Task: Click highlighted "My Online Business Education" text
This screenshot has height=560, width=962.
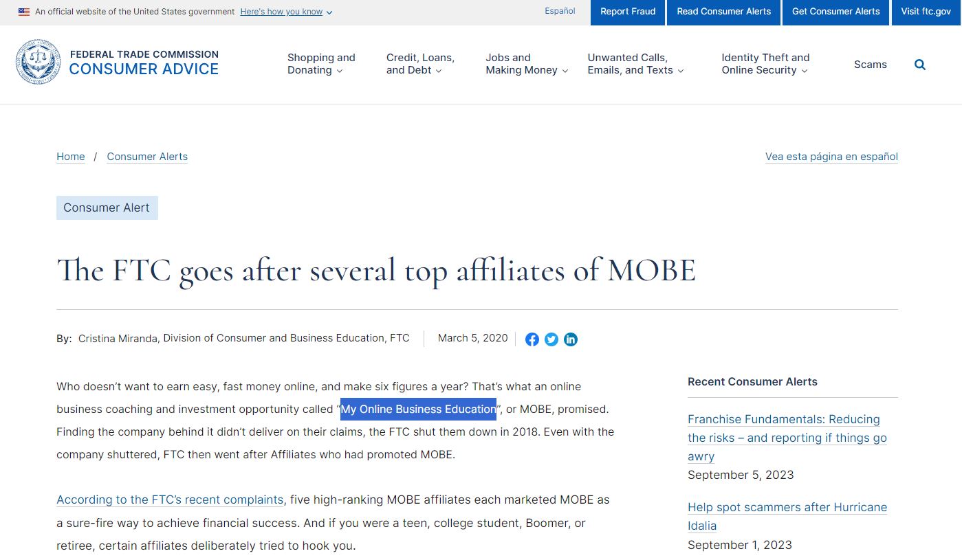Action: coord(418,409)
